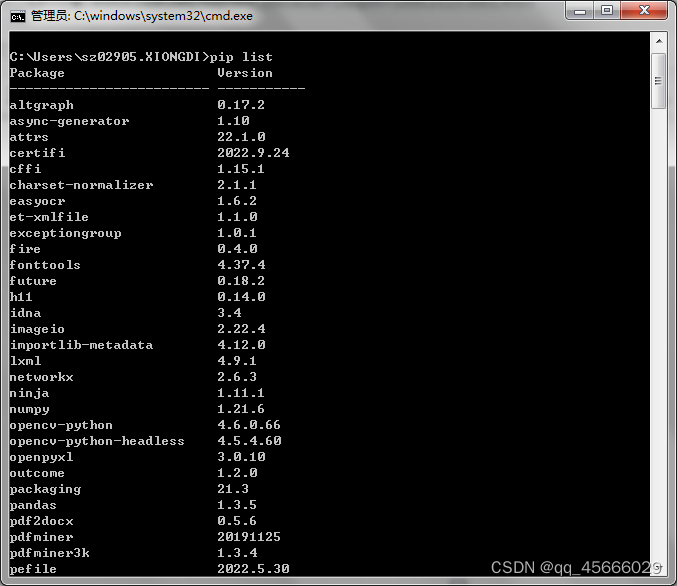Click version '1.11.1' of ninja

pyautogui.click(x=241, y=393)
